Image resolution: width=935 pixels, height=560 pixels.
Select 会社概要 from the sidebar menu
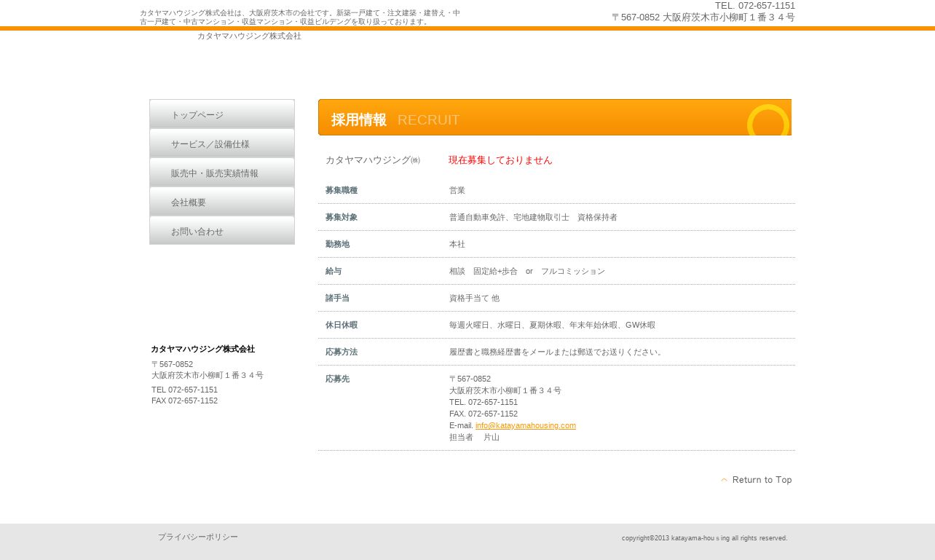pos(222,202)
